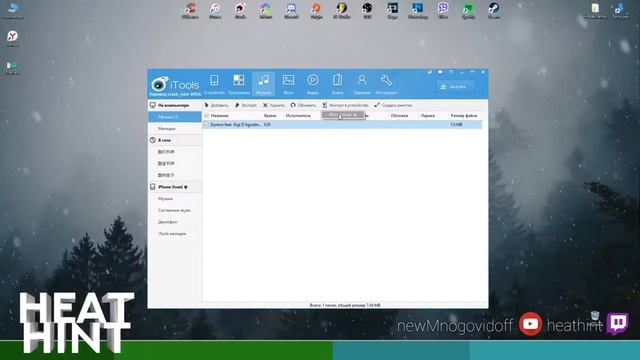Select the 'В сети' sidebar section
640x360 pixels.
pyautogui.click(x=175, y=140)
